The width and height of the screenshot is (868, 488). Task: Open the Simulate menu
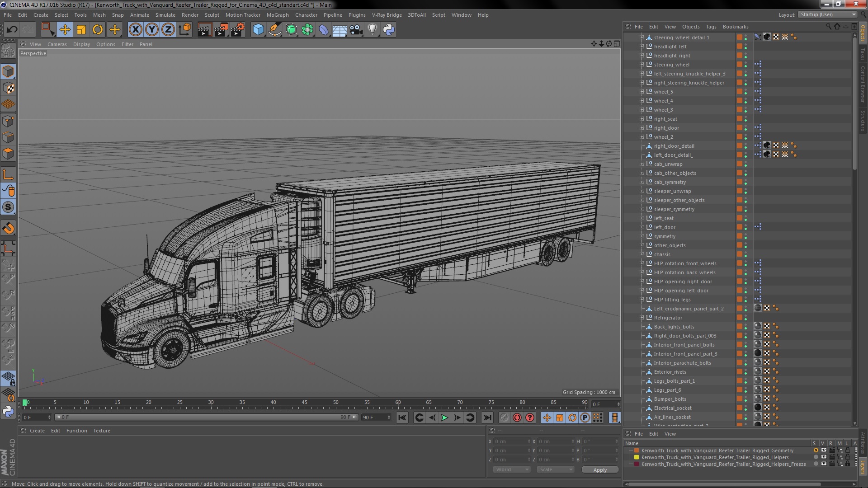click(x=165, y=15)
